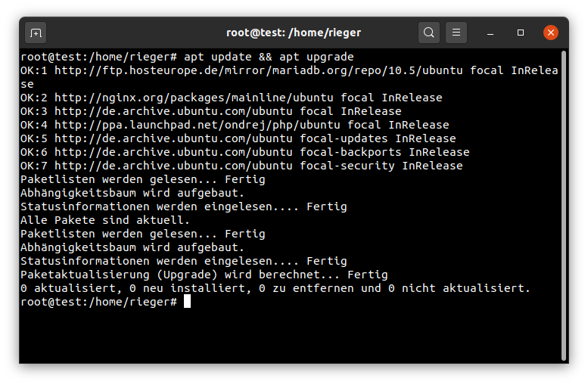
Task: Click the URL on the focal-updates line
Action: coord(173,138)
